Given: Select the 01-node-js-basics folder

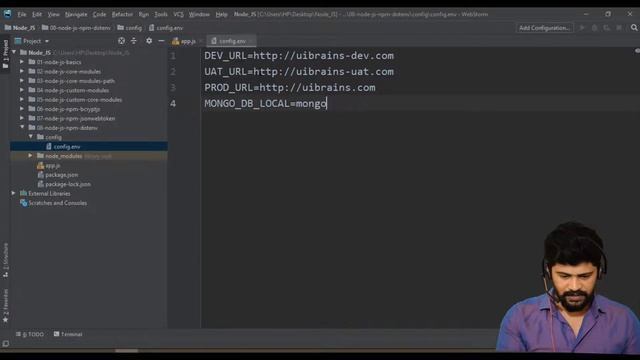Looking at the screenshot, I should [x=55, y=62].
